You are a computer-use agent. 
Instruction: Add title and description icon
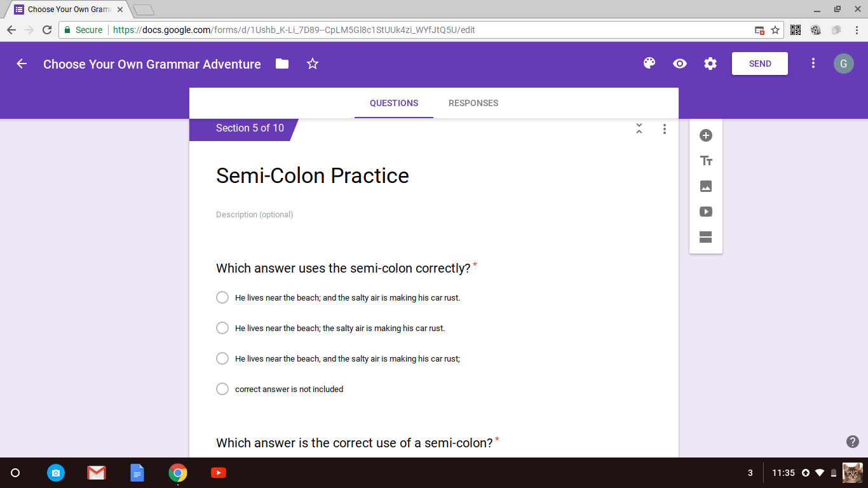[x=706, y=161]
